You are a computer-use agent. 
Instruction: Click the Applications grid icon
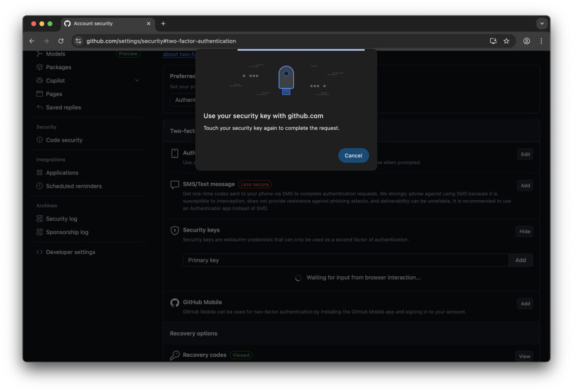40,172
